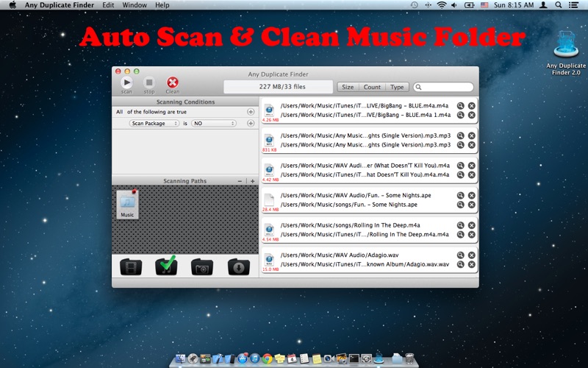The width and height of the screenshot is (588, 368).
Task: Reveal BigBang – BLUE.m4a.m4a with its magnifier icon
Action: (461, 106)
